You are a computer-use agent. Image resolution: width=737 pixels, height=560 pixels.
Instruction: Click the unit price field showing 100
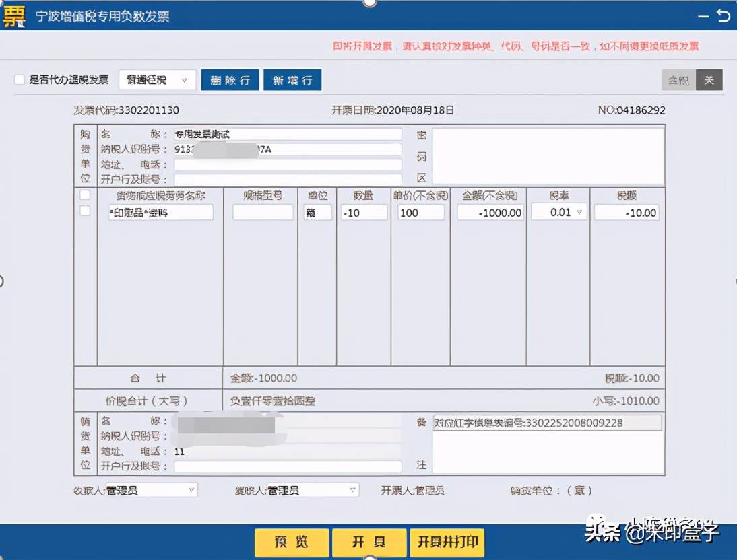point(420,213)
